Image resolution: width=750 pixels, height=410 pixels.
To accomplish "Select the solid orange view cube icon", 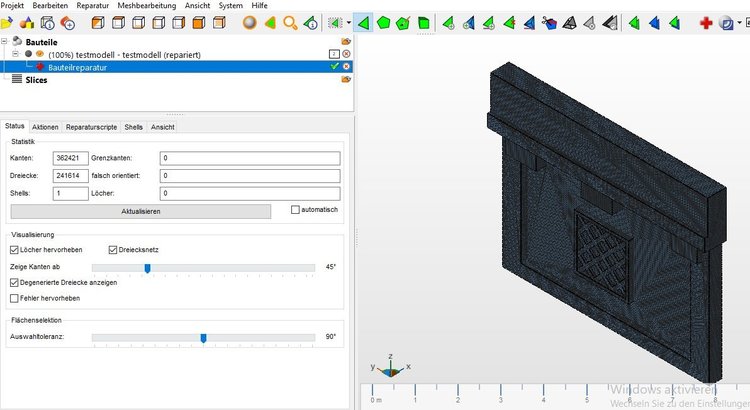I will pyautogui.click(x=199, y=22).
